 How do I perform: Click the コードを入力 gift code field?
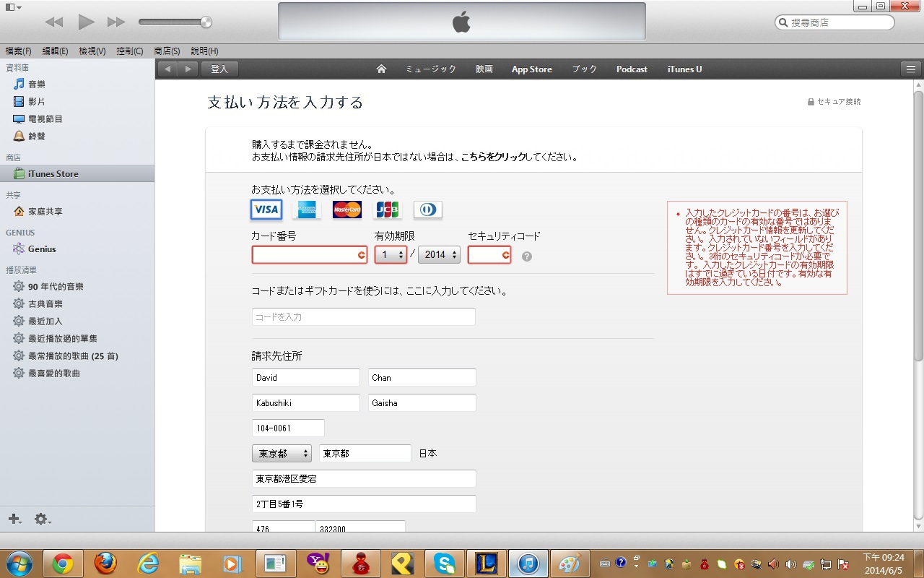(364, 317)
